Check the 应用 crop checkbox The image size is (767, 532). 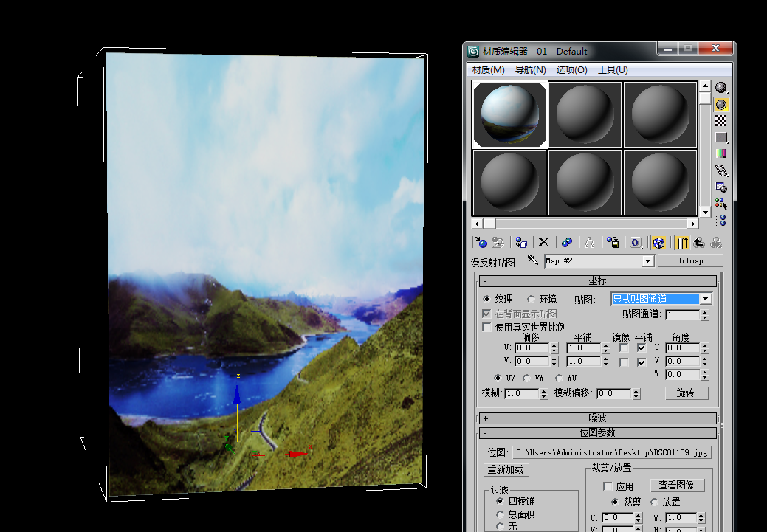[608, 487]
